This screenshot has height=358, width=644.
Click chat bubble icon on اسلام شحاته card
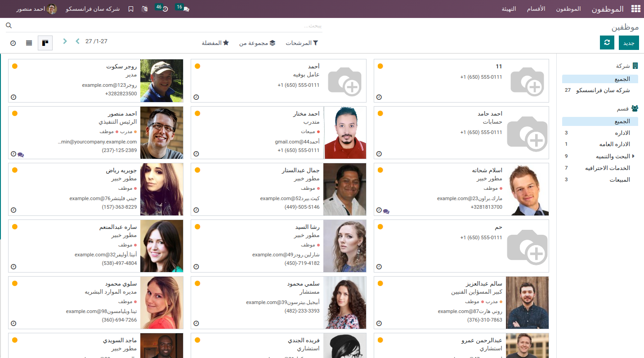[386, 211]
